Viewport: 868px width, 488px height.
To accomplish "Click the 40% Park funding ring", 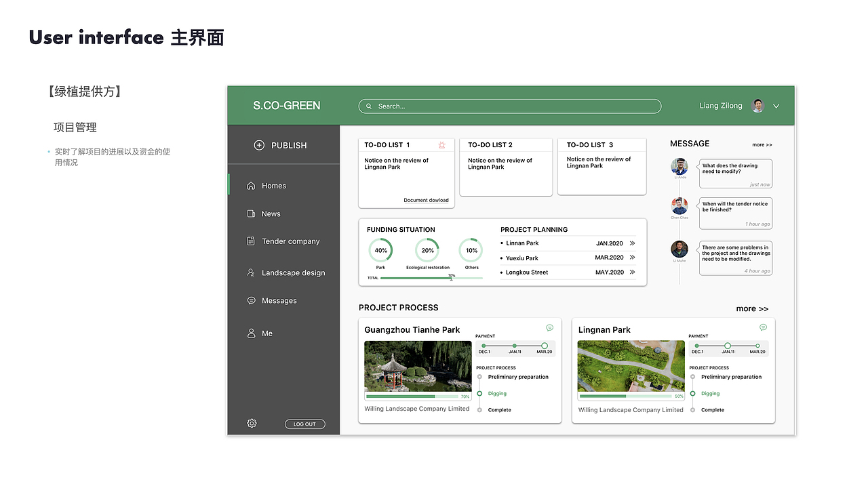I will click(380, 250).
